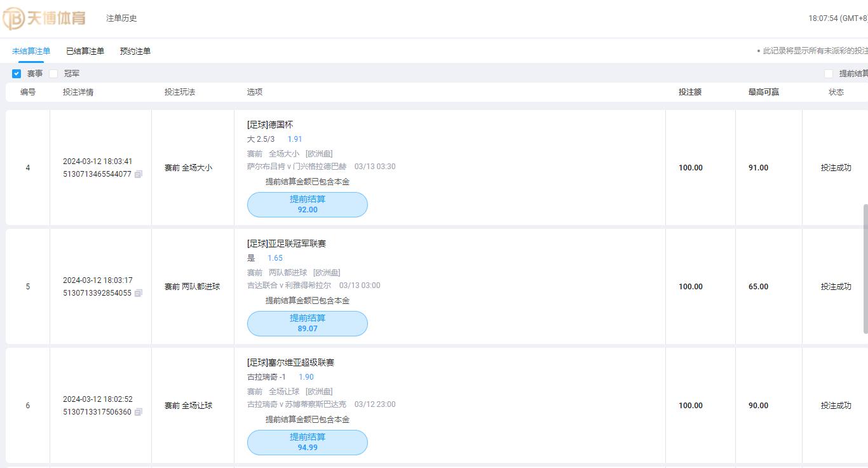The height and width of the screenshot is (468, 868).
Task: Click the odds value 1.65
Action: [x=275, y=258]
